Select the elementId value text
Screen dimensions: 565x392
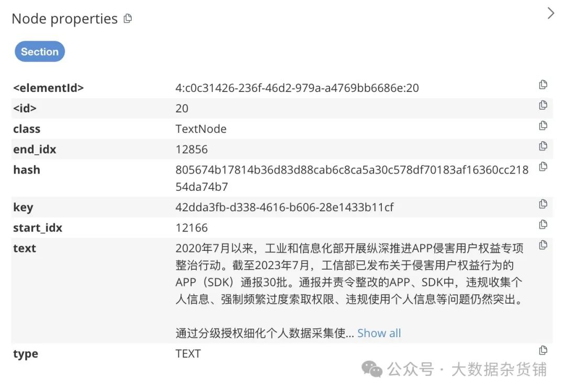point(297,88)
